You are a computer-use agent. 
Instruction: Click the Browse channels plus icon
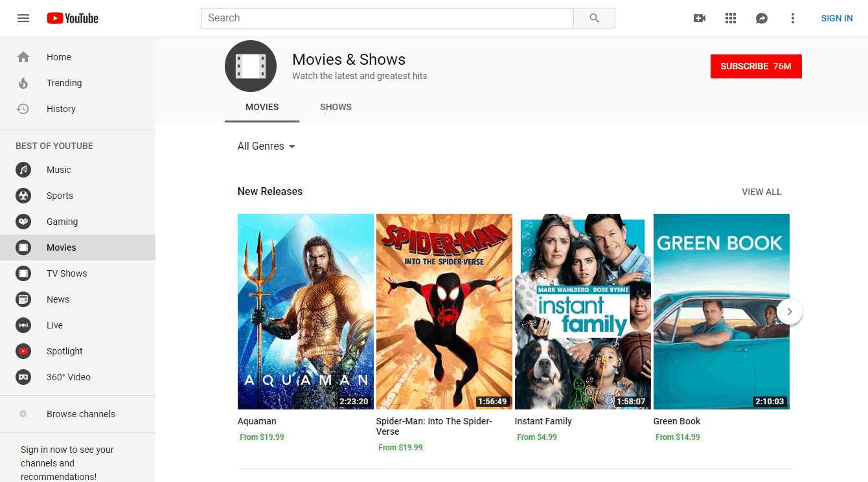(x=23, y=414)
